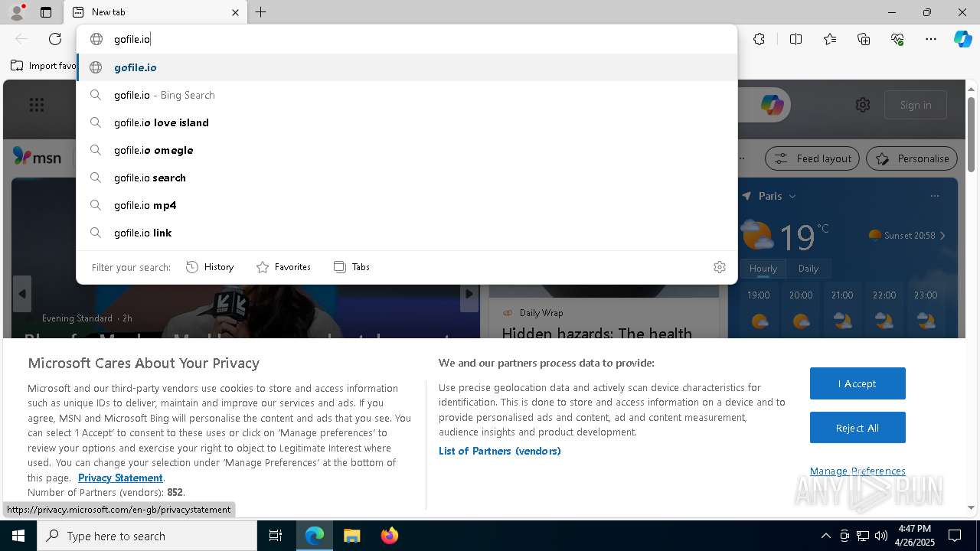The image size is (980, 551).
Task: Open the tab actions menu icon
Action: point(46,12)
